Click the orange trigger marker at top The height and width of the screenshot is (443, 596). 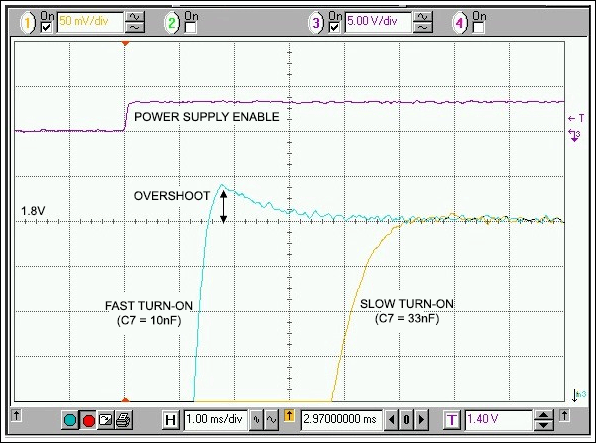tap(125, 44)
